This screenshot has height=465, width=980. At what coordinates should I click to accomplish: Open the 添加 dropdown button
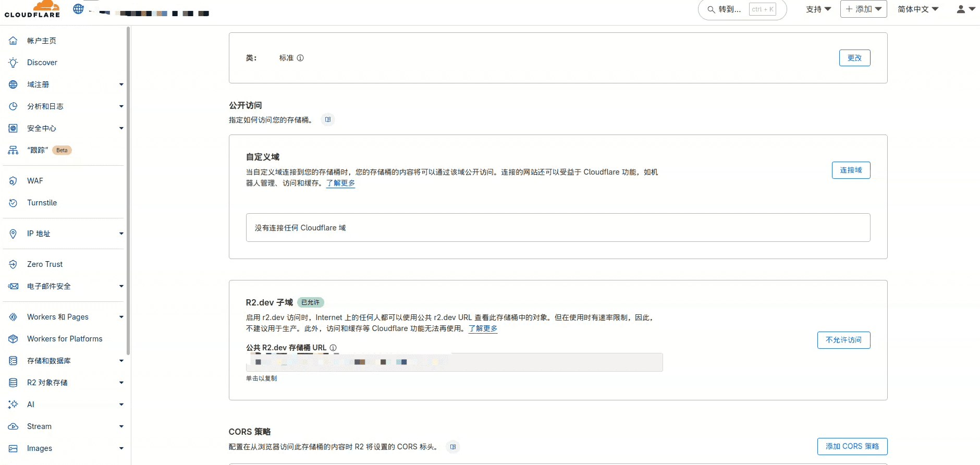(x=863, y=9)
